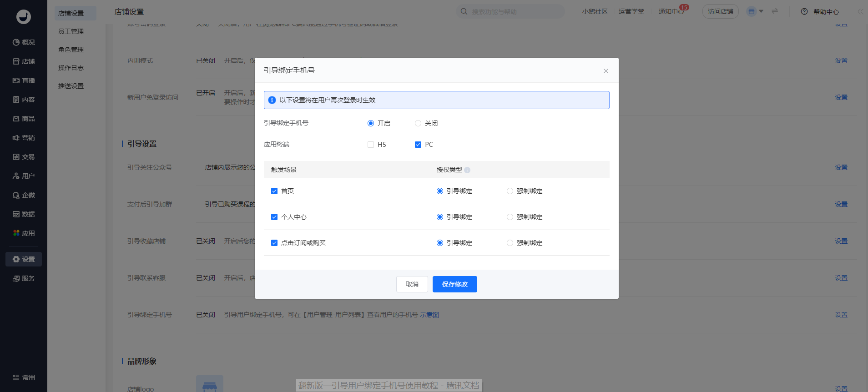Screen dimensions: 868x392
Task: Select 强制绑定 for the 个人中心 row
Action: click(x=510, y=217)
